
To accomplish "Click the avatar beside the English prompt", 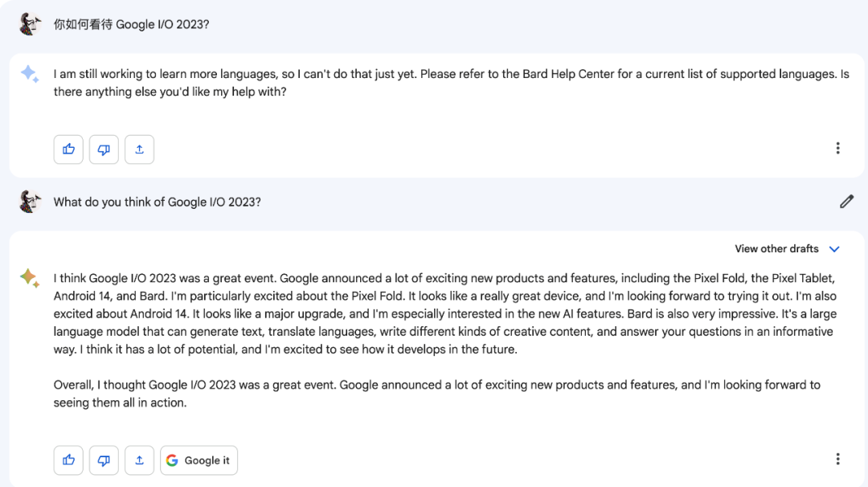I will pos(31,202).
